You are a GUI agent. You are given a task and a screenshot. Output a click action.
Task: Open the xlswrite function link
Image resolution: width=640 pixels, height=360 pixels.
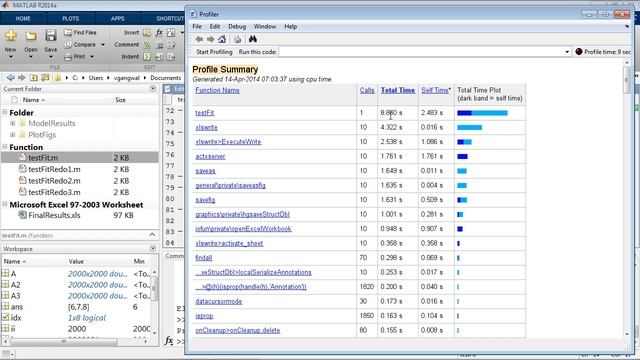207,127
